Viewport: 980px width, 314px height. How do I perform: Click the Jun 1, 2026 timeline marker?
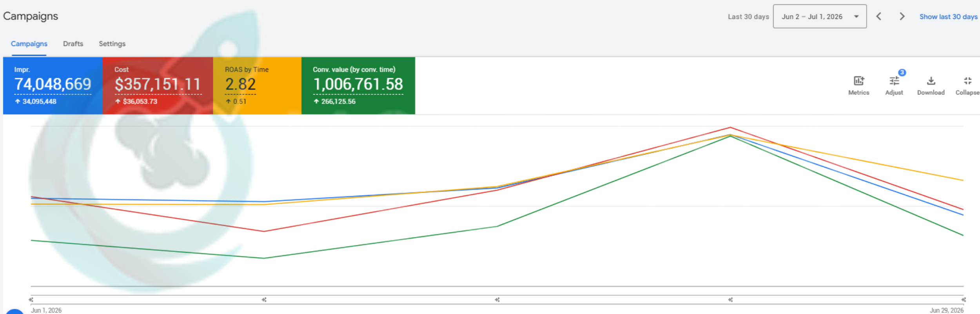(31, 299)
